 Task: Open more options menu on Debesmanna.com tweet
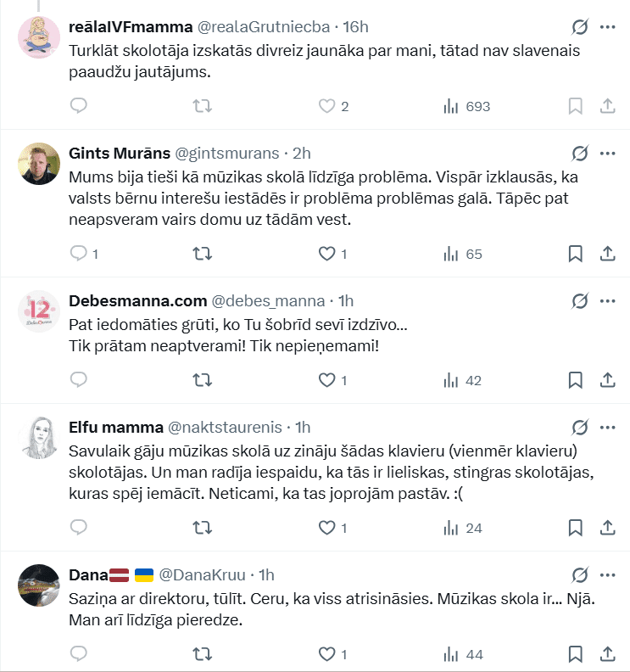click(607, 300)
